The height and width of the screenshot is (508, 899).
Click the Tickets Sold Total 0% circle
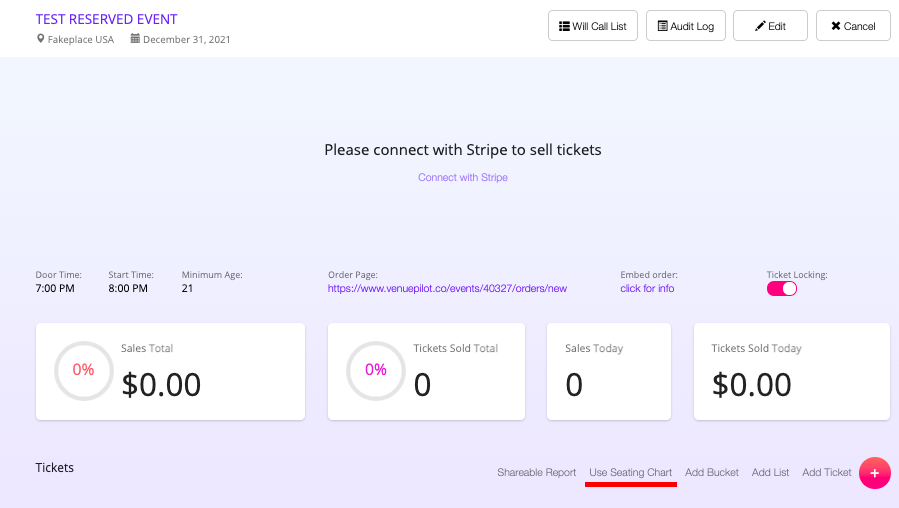coord(376,370)
